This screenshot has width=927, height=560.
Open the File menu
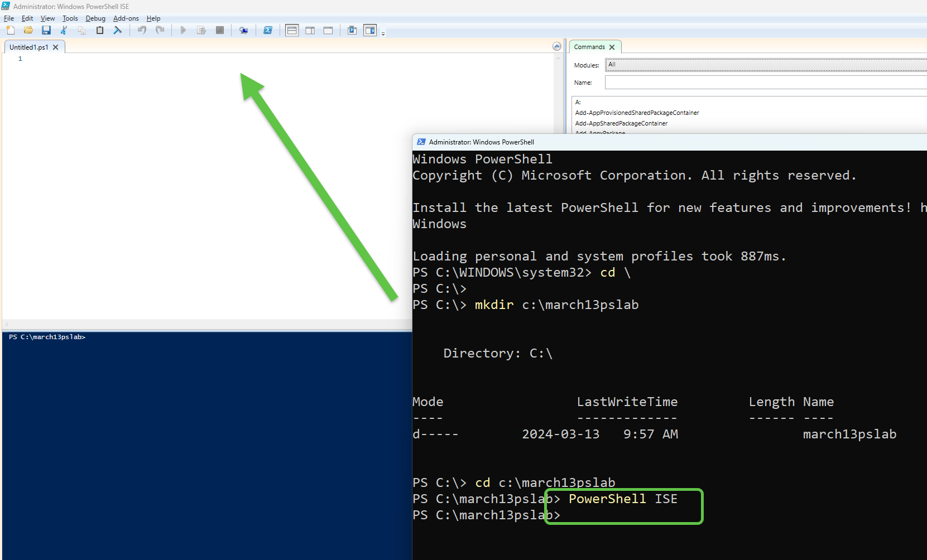click(9, 18)
